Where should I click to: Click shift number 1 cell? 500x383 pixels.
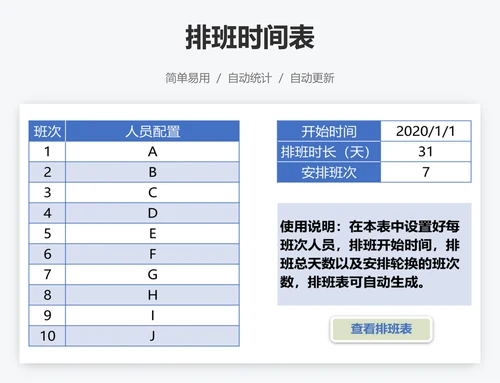point(47,152)
